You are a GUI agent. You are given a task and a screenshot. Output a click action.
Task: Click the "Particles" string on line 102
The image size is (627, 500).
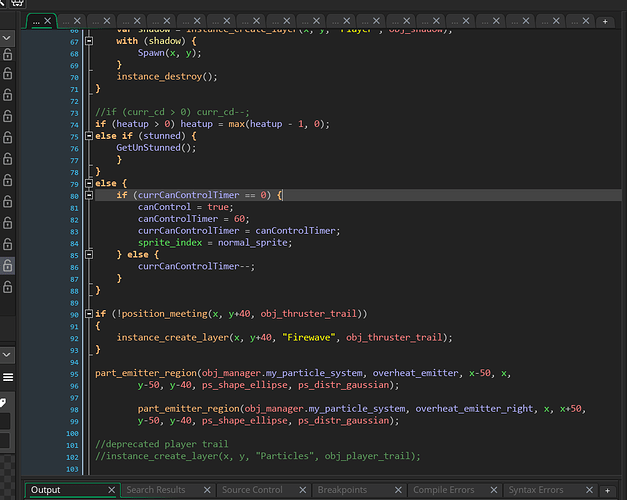click(285, 456)
